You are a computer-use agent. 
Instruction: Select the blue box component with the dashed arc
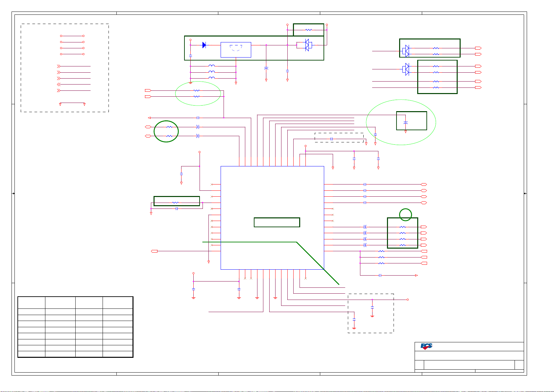coord(236,50)
